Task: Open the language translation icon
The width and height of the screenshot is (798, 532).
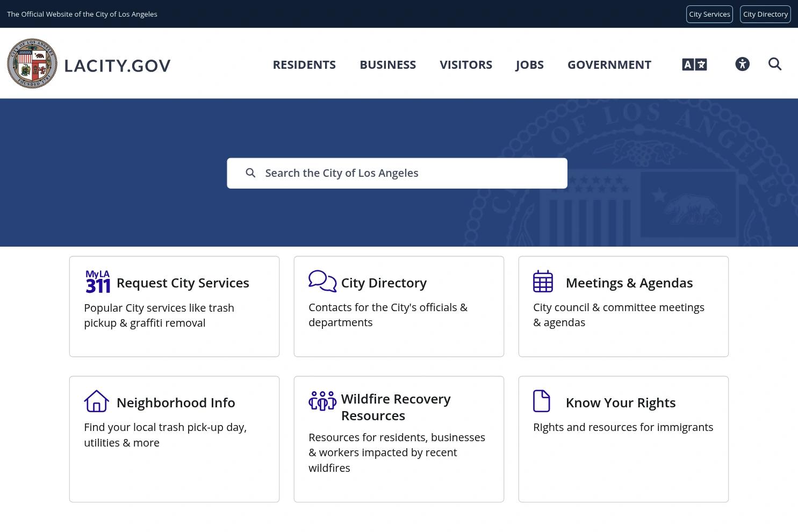Action: pos(694,64)
